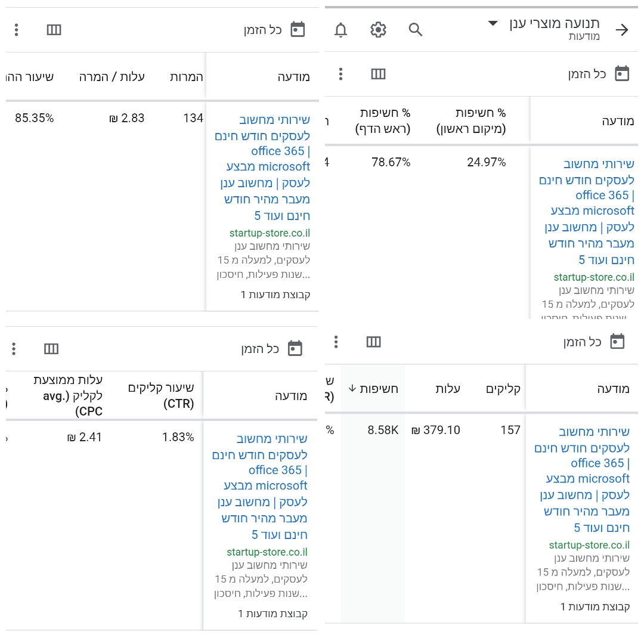
Task: Open ad headline link in top-left panel
Action: (x=262, y=167)
